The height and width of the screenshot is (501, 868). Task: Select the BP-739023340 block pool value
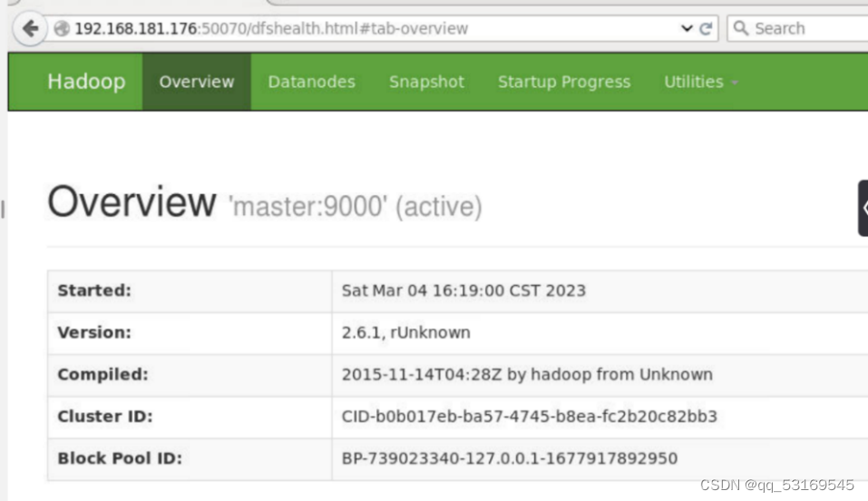coord(510,458)
